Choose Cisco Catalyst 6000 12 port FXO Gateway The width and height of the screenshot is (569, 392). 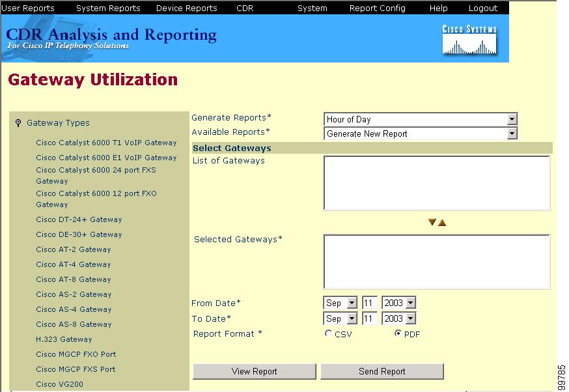coord(96,199)
